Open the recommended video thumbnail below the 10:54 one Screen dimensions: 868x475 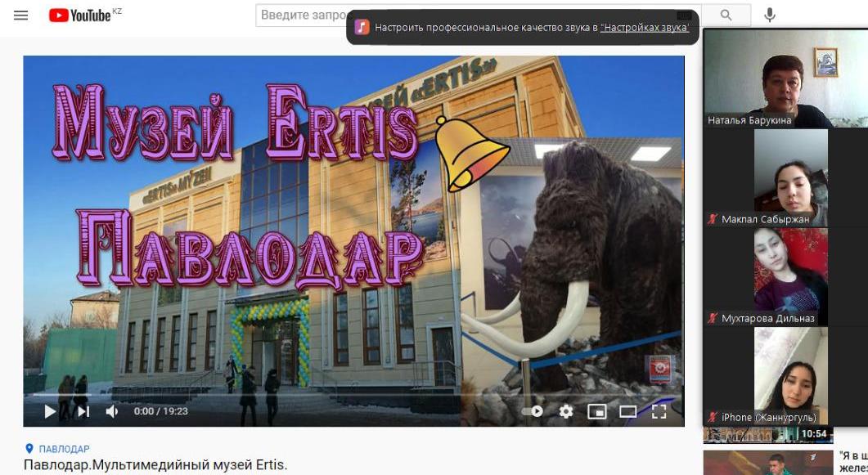[x=768, y=463]
